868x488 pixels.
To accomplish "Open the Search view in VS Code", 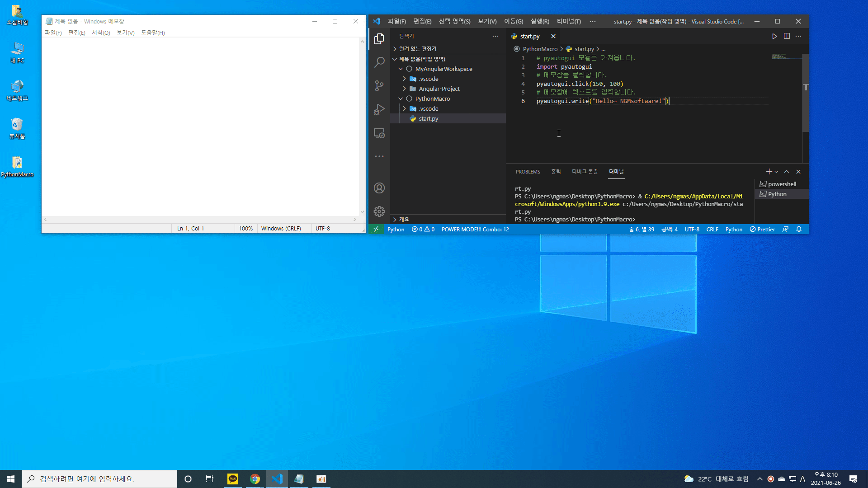I will point(379,62).
